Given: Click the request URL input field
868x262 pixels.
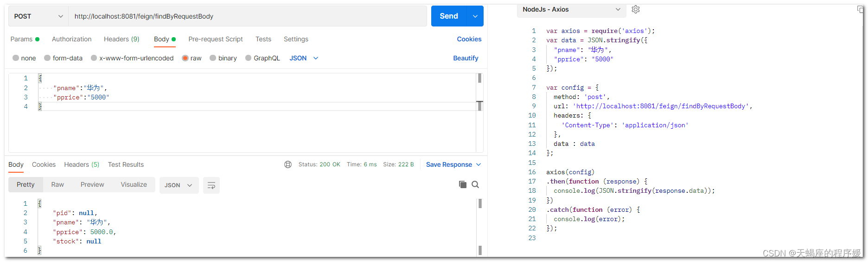Looking at the screenshot, I should 248,16.
